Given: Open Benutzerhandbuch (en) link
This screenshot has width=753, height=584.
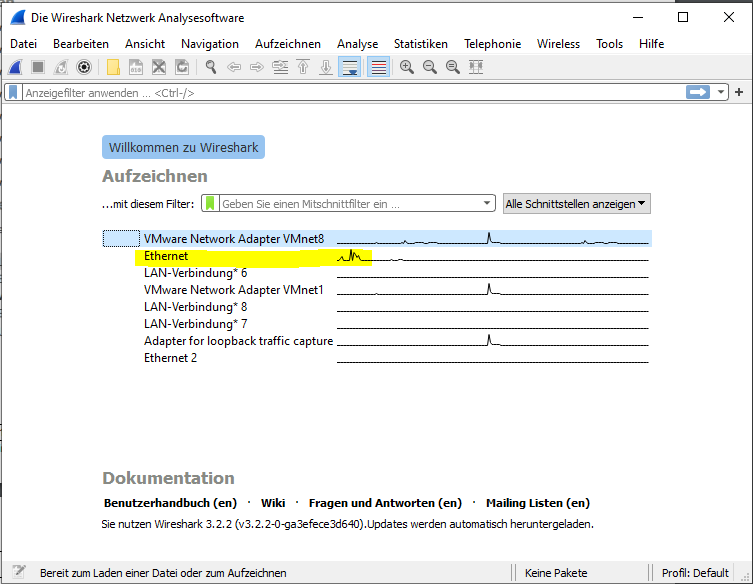Looking at the screenshot, I should pyautogui.click(x=170, y=503).
